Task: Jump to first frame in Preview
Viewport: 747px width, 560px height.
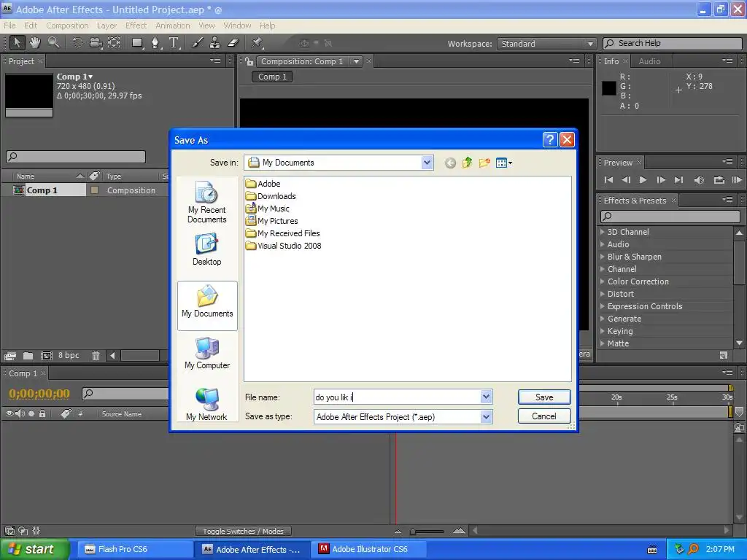Action: click(608, 179)
